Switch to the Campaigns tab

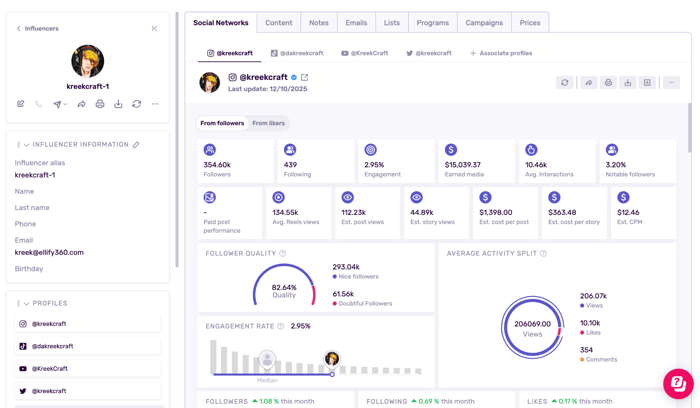tap(484, 22)
